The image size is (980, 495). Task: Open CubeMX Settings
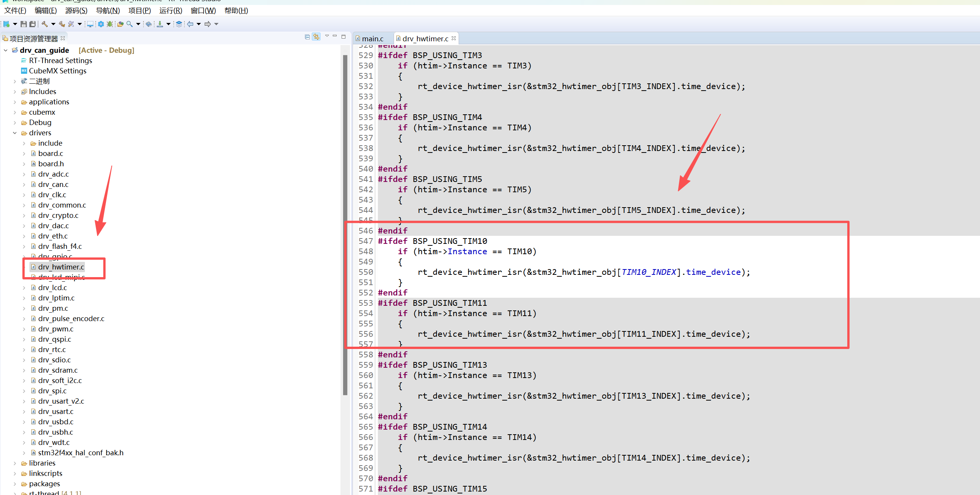pyautogui.click(x=57, y=71)
